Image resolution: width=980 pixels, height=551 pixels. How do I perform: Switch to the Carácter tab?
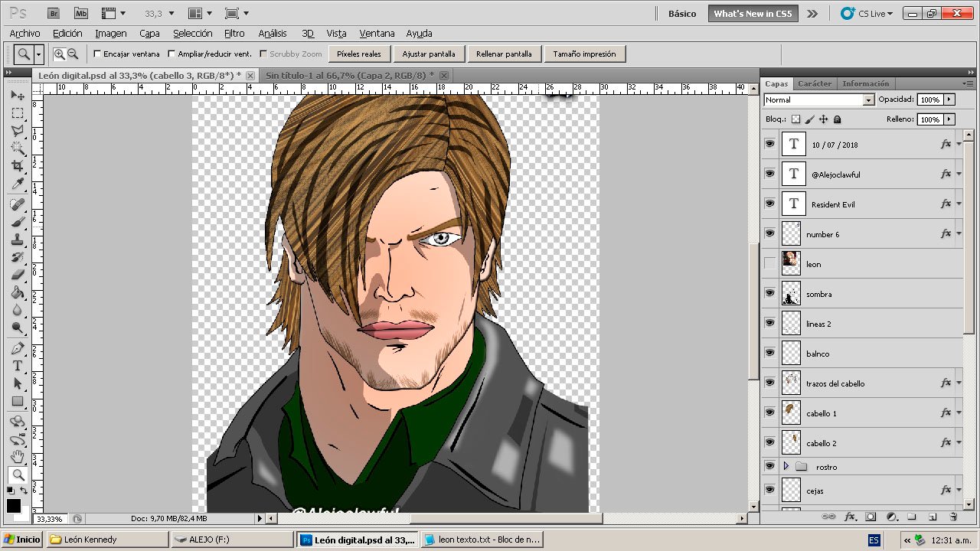(x=814, y=83)
